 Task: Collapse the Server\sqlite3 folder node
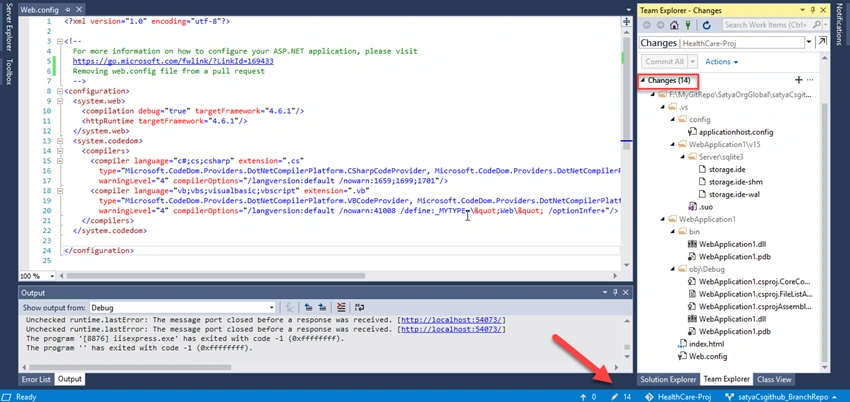[x=683, y=157]
